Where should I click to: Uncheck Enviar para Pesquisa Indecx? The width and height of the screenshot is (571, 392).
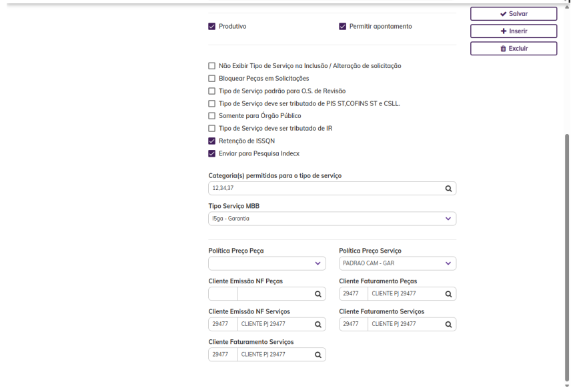[212, 153]
